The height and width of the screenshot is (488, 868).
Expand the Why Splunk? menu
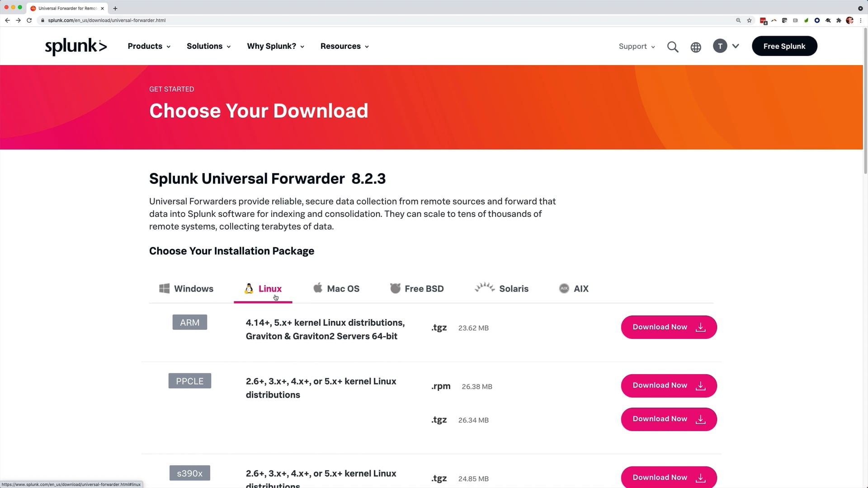coord(275,46)
